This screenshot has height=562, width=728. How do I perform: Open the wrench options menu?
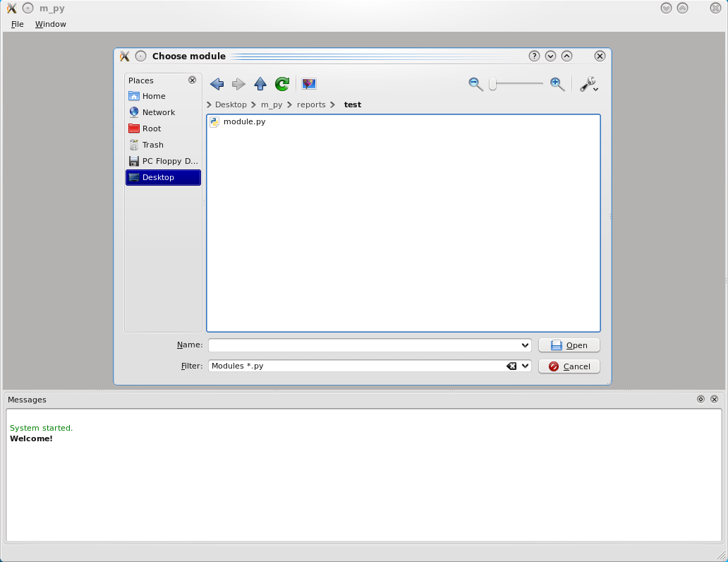coord(589,85)
